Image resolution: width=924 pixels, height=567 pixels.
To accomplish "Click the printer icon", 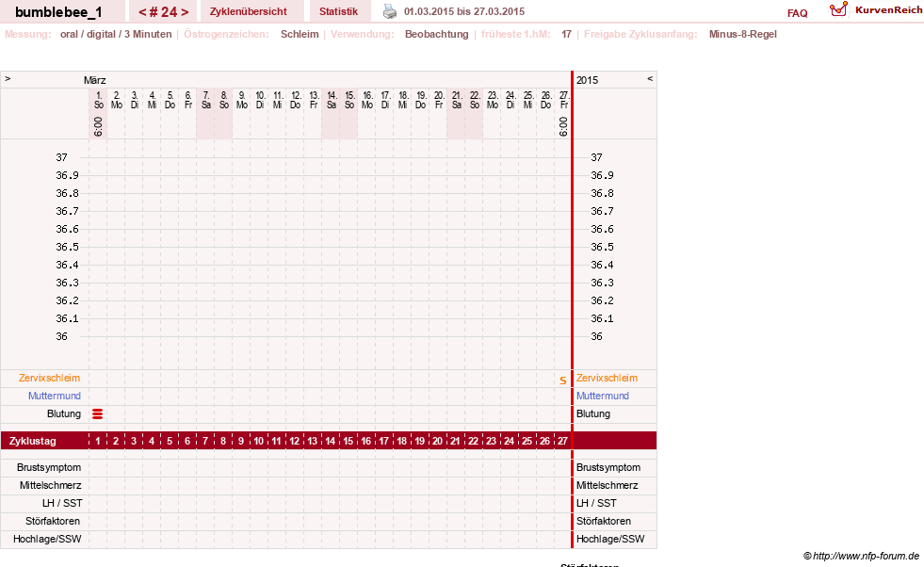I will coord(390,11).
